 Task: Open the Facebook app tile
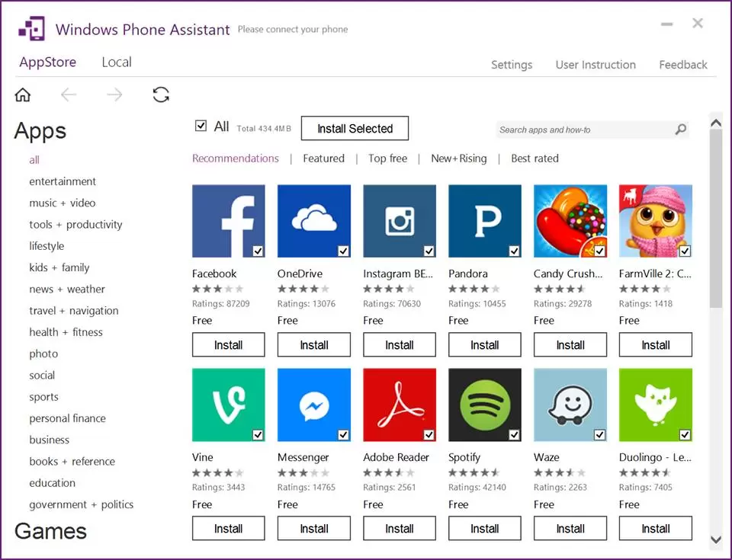pos(228,221)
